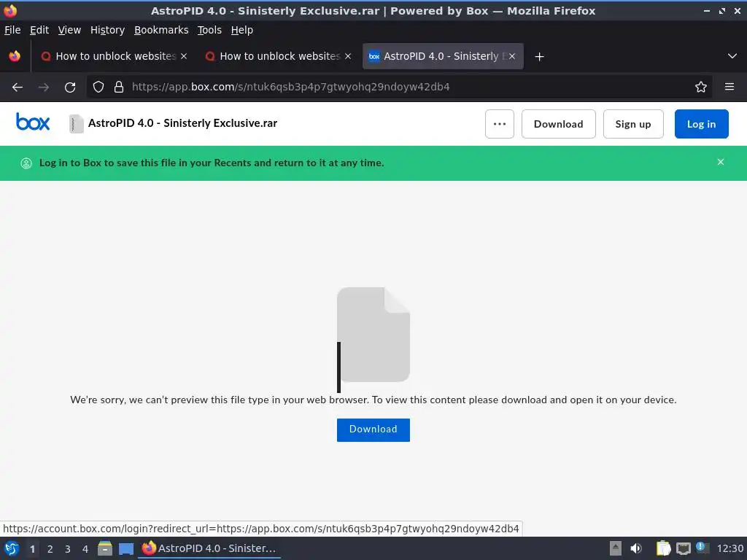This screenshot has width=747, height=560.
Task: Switch to first 'How to unblock websites' tab
Action: click(113, 56)
